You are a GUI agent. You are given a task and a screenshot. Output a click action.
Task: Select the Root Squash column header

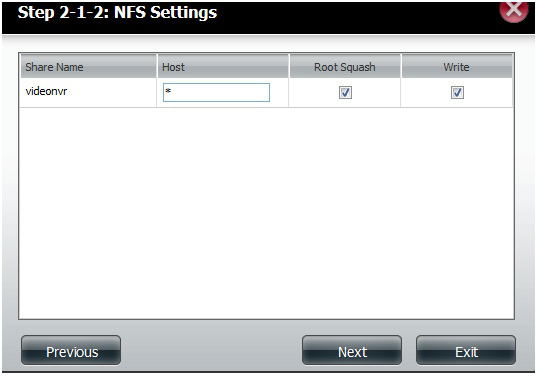pos(345,66)
